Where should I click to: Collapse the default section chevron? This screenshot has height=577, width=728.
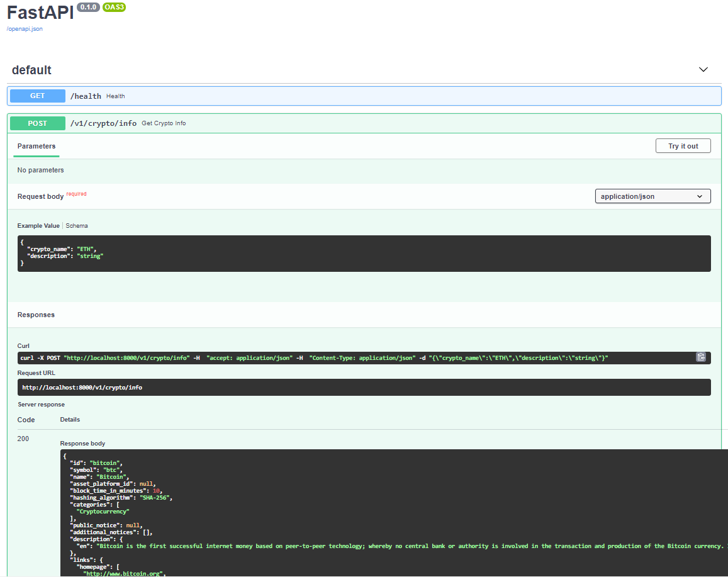[703, 70]
